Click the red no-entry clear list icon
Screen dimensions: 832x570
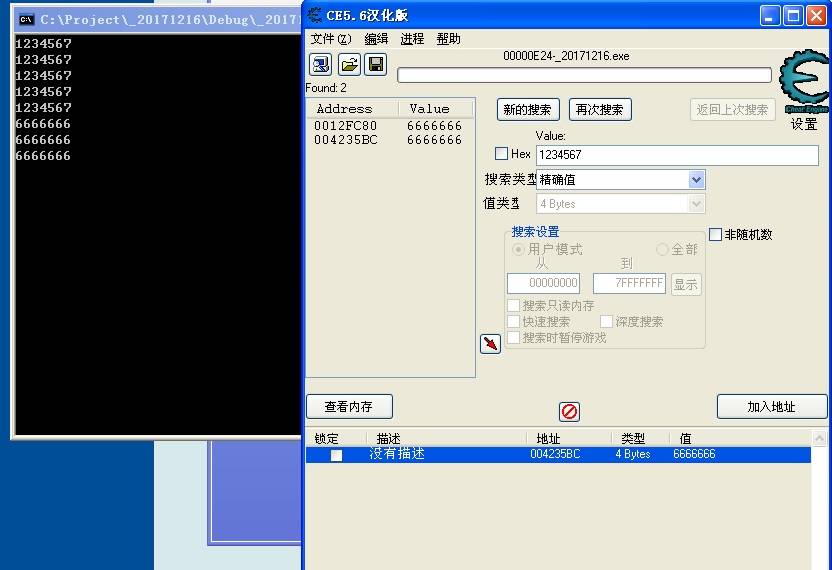click(x=569, y=411)
